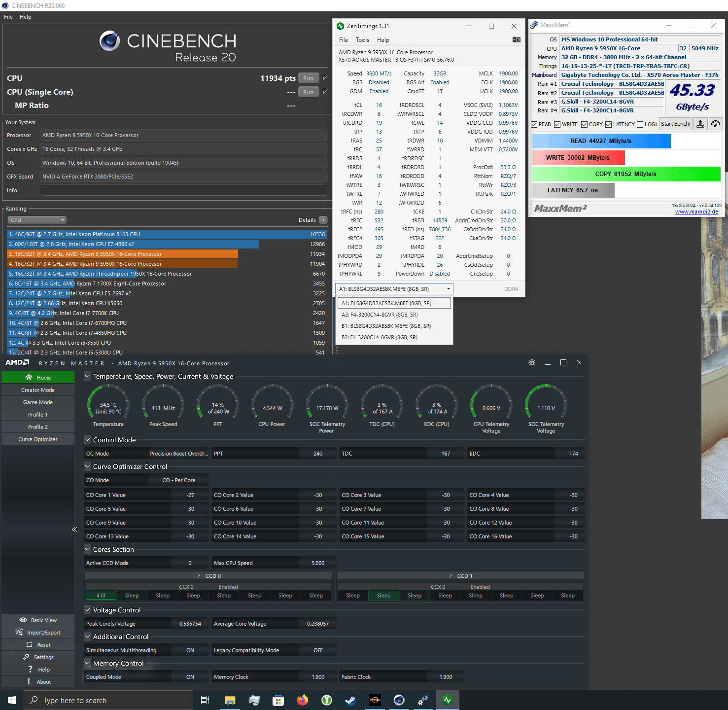Toggle the CPU (Single Core) test checkbox
This screenshot has width=728, height=710.
click(325, 92)
